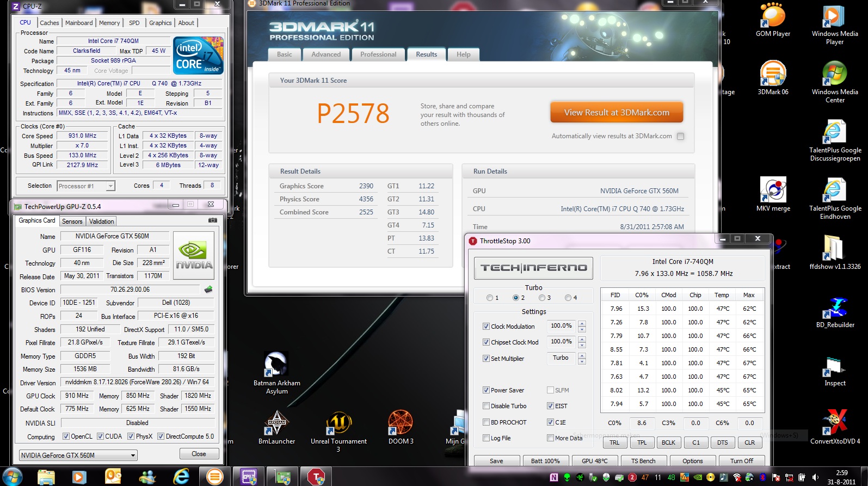Increase Clock Modulation percentage stepper
This screenshot has height=486, width=868.
[x=582, y=324]
